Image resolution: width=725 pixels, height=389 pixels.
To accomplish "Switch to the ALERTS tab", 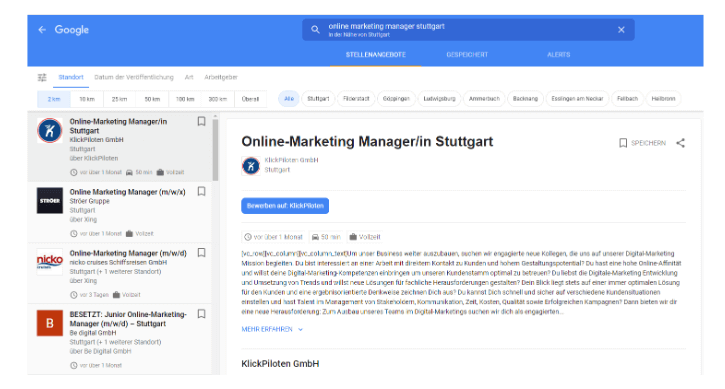I will 559,55.
